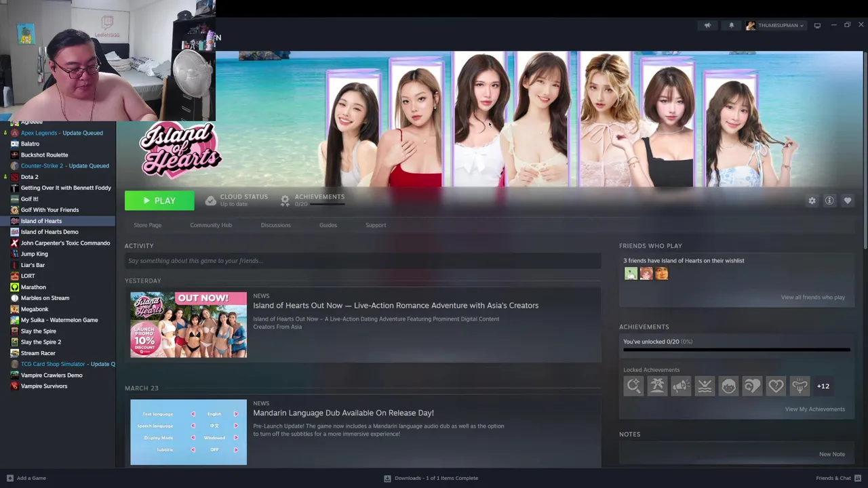Favorite the game with the heart icon
The width and height of the screenshot is (868, 488).
(847, 201)
